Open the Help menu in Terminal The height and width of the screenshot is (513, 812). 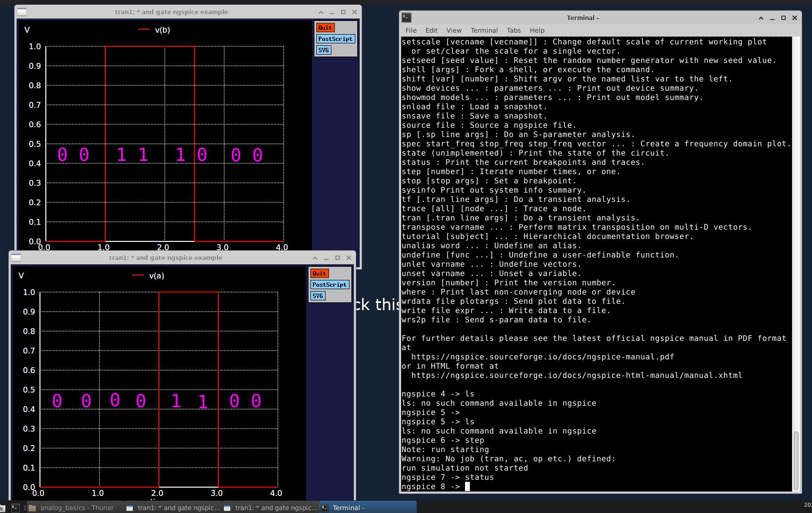[537, 30]
